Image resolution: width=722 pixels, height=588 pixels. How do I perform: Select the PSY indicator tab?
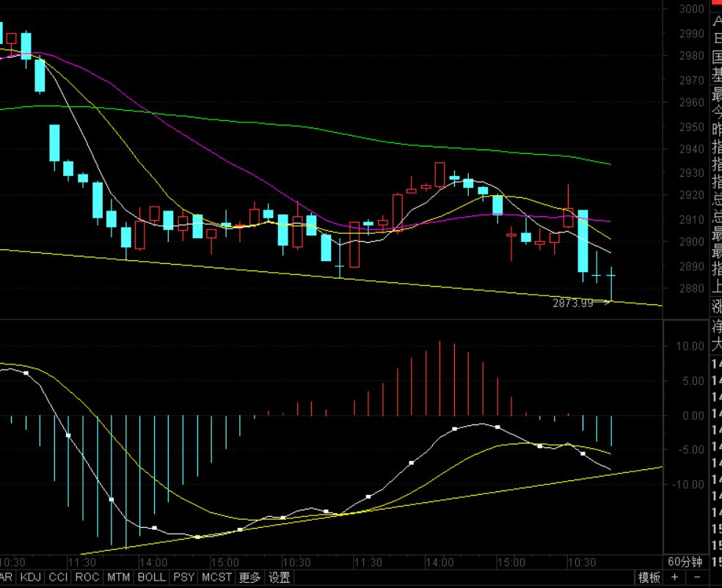point(183,578)
